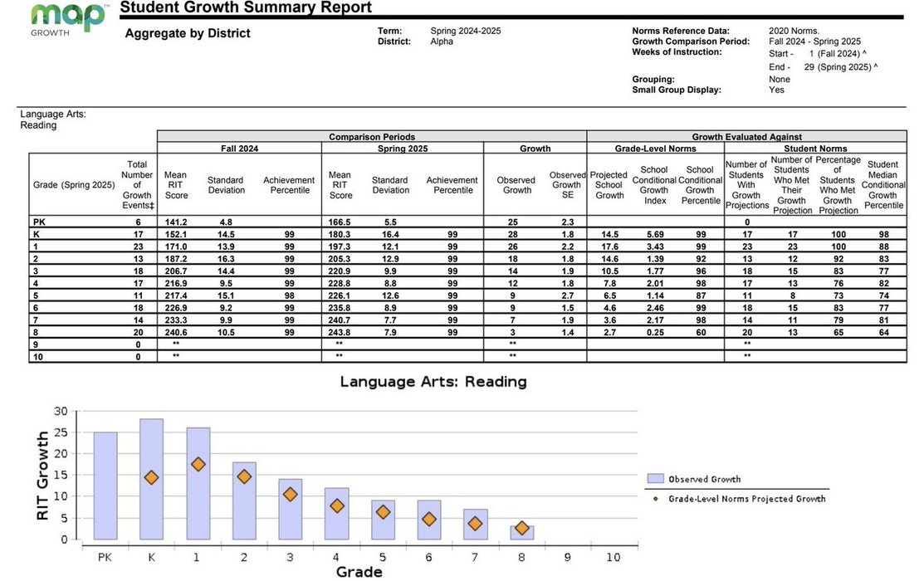Click Grade 8 growth index value '0.25'
Screen dimensions: 924x581
pyautogui.click(x=655, y=332)
